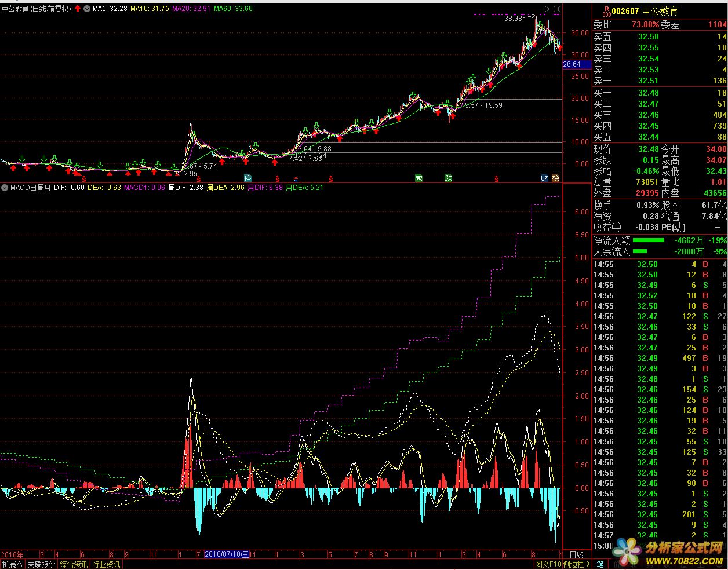Click the 最高 34.07 value

[716, 160]
